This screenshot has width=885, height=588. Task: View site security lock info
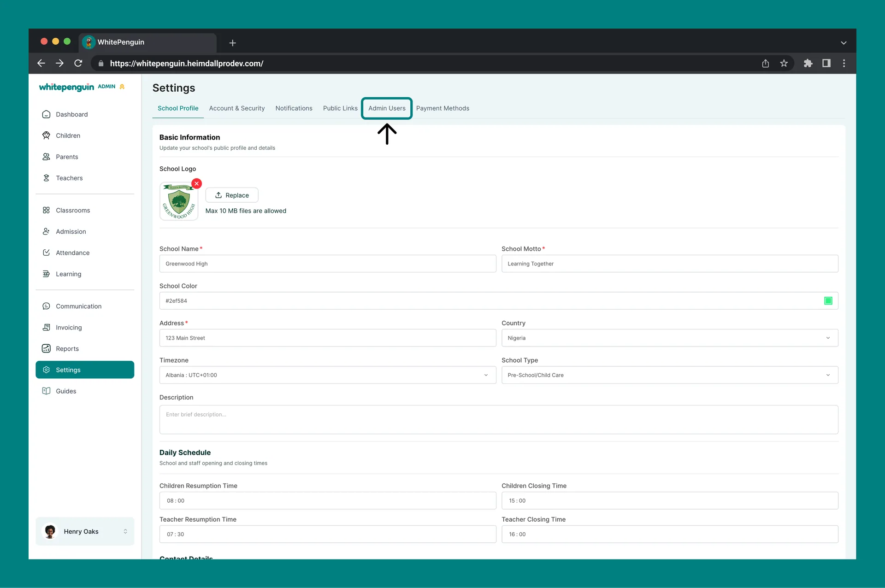click(x=101, y=64)
